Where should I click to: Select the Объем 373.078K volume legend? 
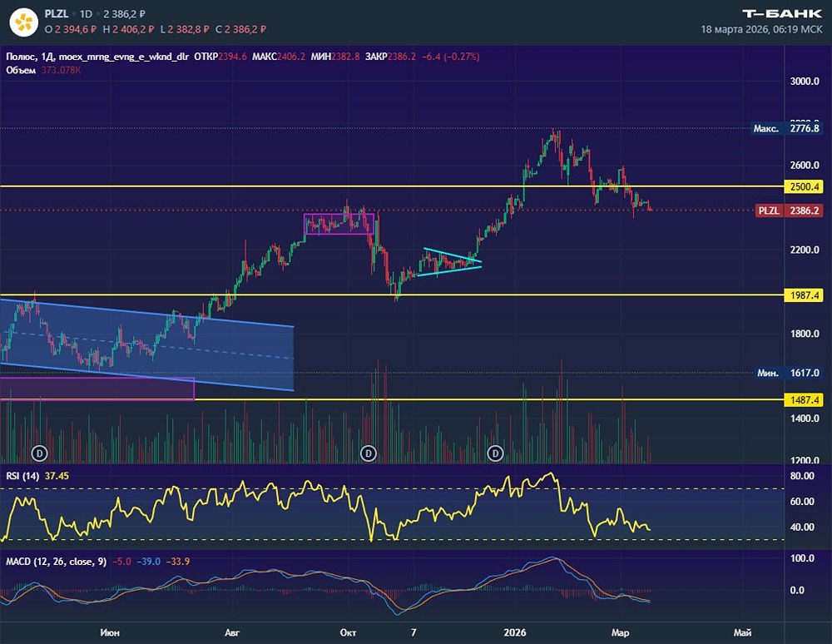43,70
